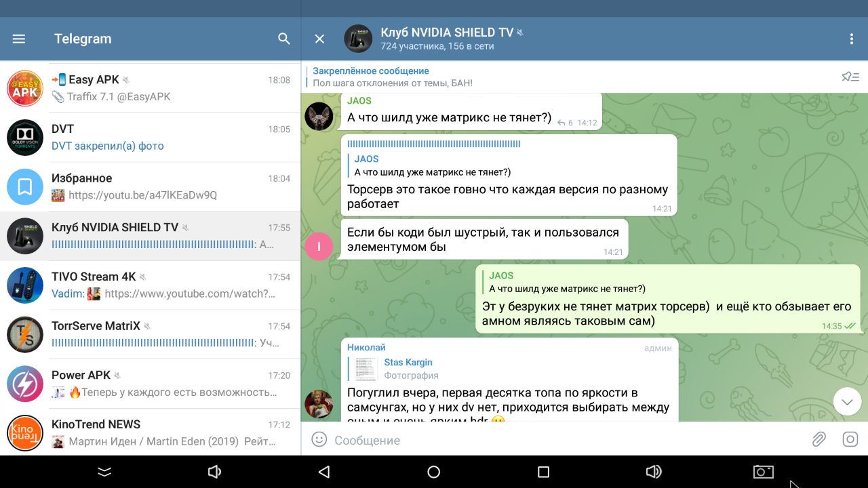Open the JAOS sender name on the first message
Image resolution: width=868 pixels, height=488 pixels.
(359, 100)
